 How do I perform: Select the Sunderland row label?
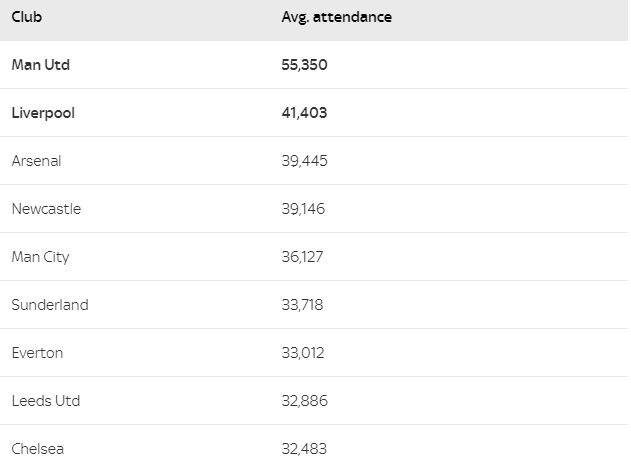[50, 305]
